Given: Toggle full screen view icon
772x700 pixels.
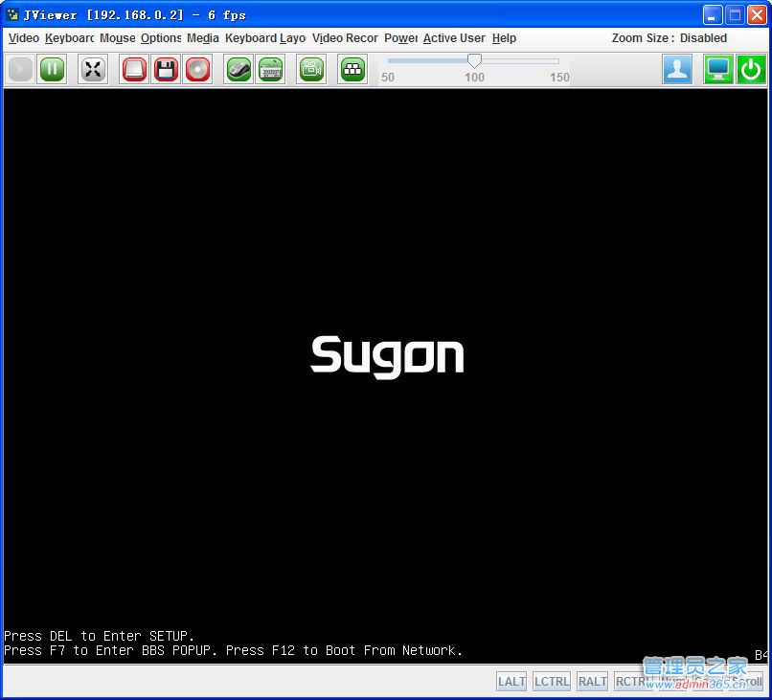Looking at the screenshot, I should point(93,69).
